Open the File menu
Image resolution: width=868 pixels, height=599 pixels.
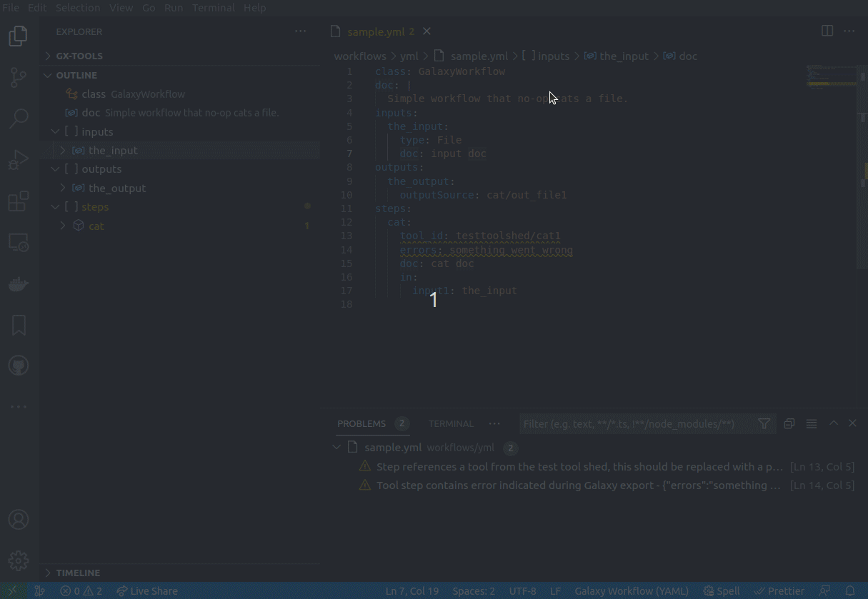pyautogui.click(x=11, y=8)
